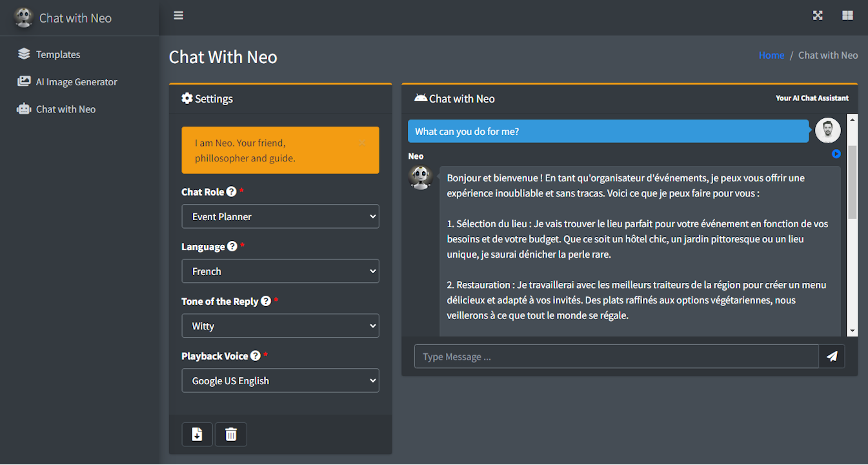Toggle the sidebar with the hamburger icon
Screen dimensions: 868x465
click(x=178, y=15)
